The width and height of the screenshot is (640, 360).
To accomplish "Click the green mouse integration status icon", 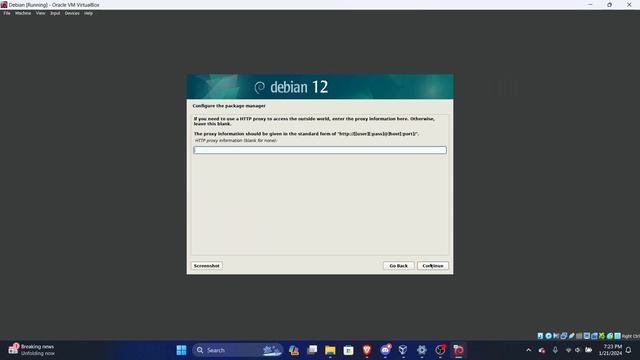I will tap(610, 336).
